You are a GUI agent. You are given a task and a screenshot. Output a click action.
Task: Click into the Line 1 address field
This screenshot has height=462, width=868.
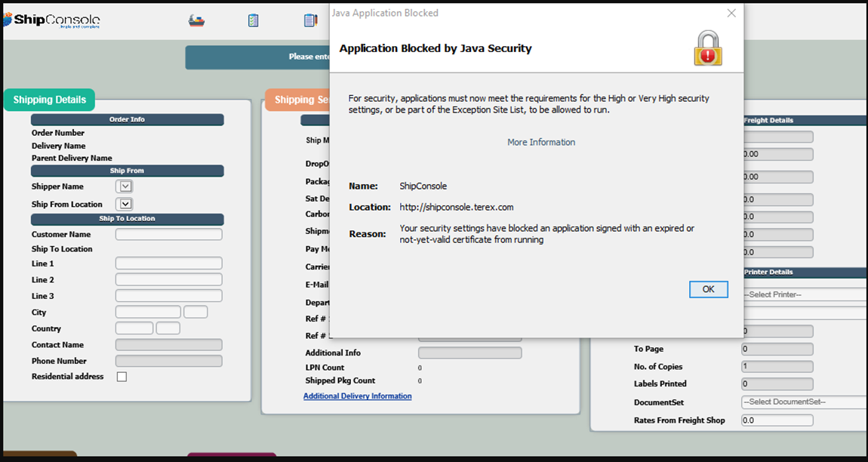click(169, 263)
